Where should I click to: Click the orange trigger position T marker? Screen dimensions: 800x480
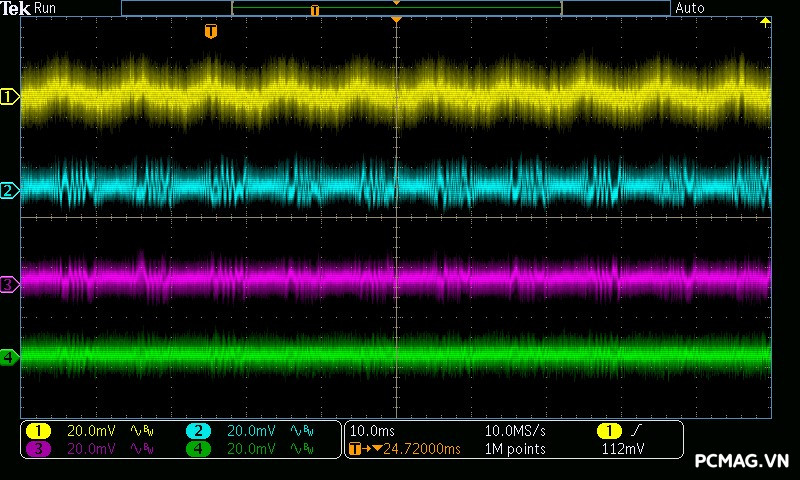pyautogui.click(x=210, y=32)
